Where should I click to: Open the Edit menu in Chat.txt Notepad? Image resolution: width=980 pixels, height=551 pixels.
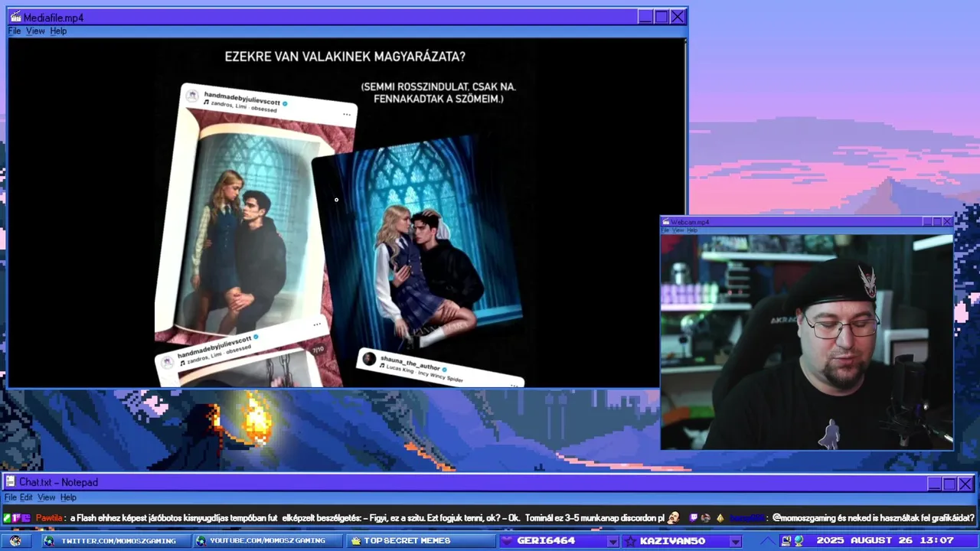(26, 497)
